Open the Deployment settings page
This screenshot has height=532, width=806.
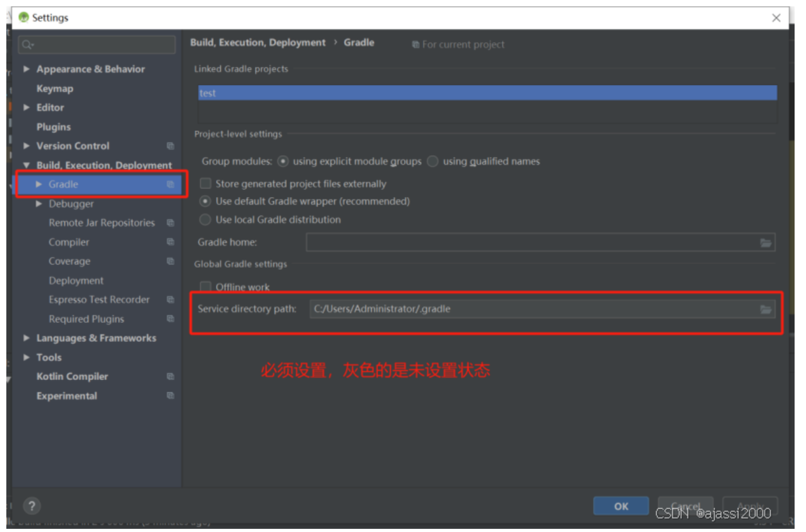(76, 281)
